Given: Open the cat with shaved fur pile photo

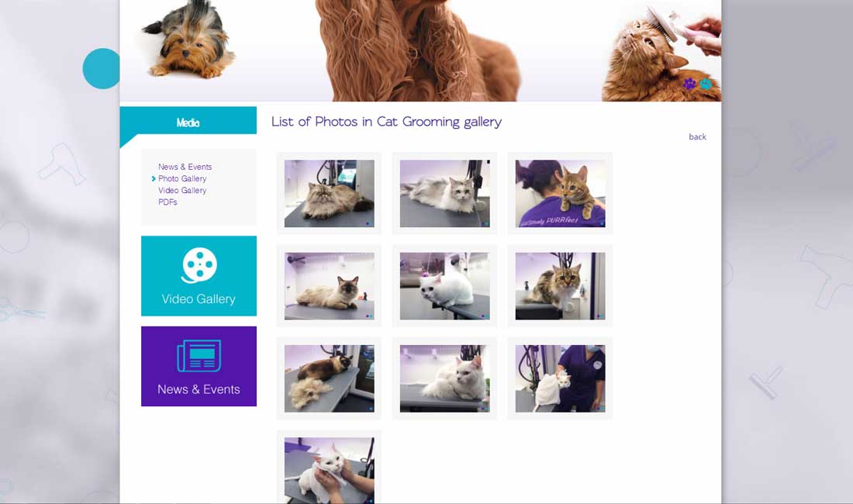Looking at the screenshot, I should (x=329, y=378).
